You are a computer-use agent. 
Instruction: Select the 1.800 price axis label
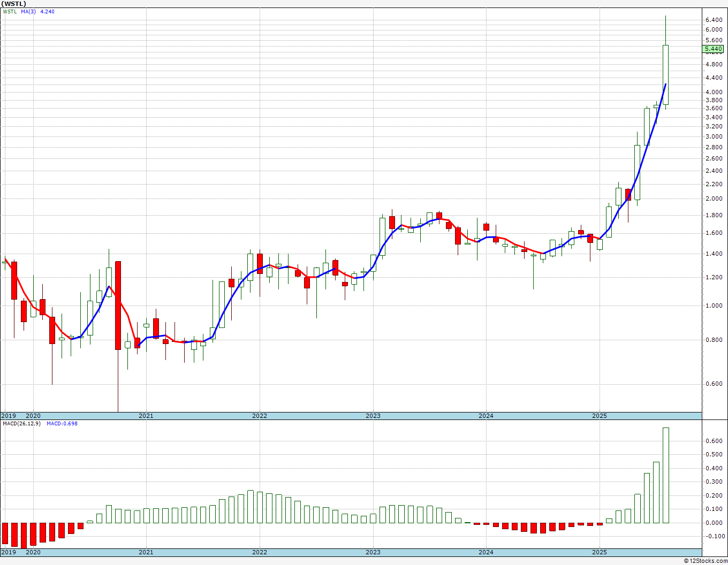click(x=714, y=216)
